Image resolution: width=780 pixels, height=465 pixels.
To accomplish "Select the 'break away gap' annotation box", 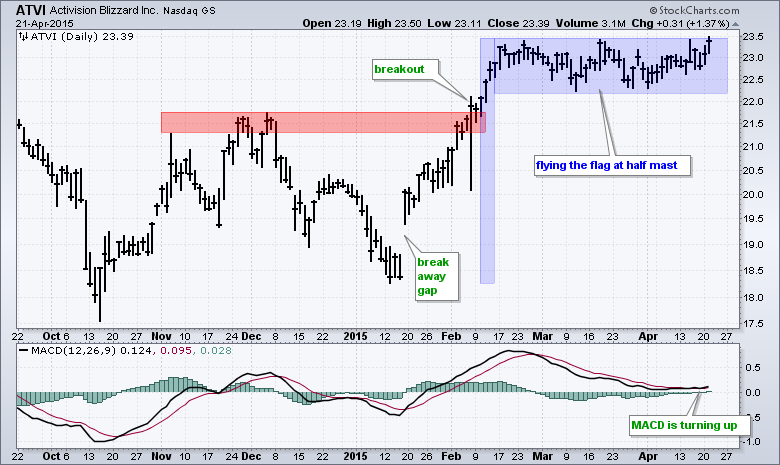I will [x=437, y=277].
